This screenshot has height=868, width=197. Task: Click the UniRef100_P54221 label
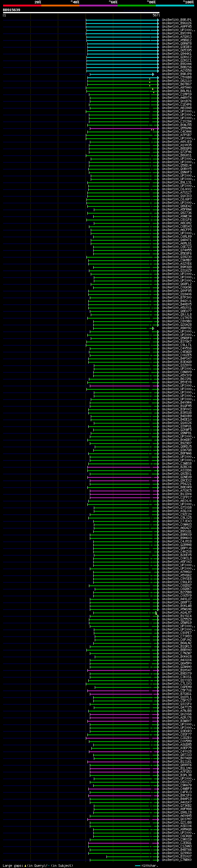tap(176, 484)
